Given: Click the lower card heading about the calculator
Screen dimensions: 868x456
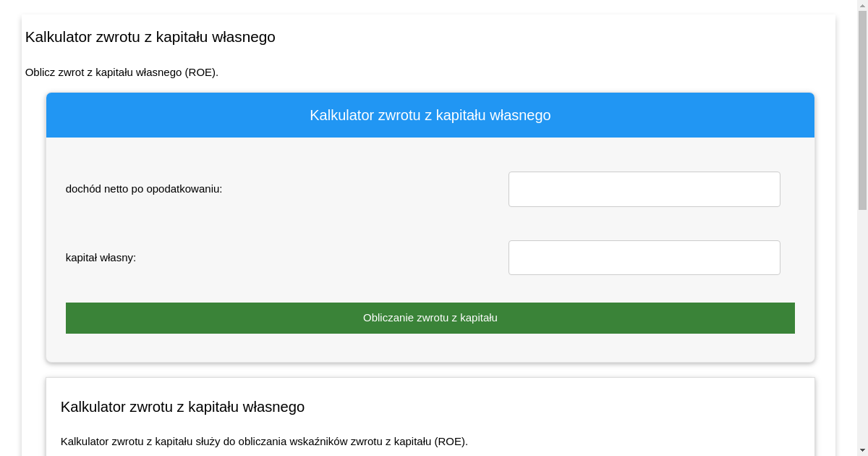Looking at the screenshot, I should (x=183, y=407).
